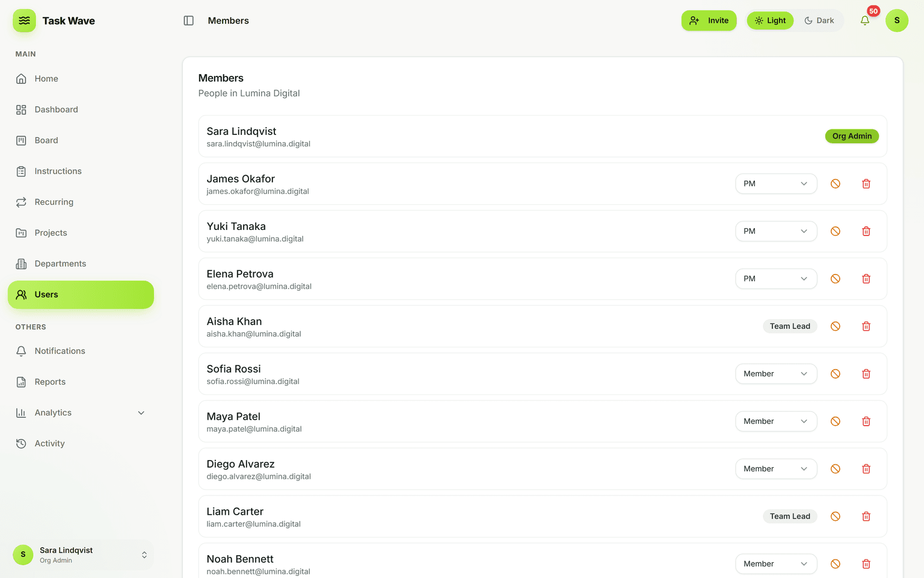Screen dimensions: 924x578
Task: Click Liam Carter's Team Lead badge
Action: [790, 517]
